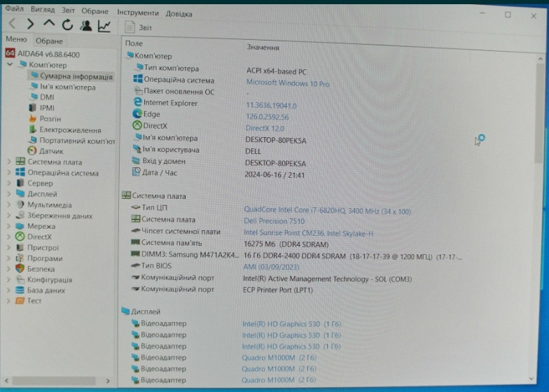Collapse the Комп'ютер tree node
Image resolution: width=549 pixels, height=392 pixels.
pyautogui.click(x=10, y=64)
